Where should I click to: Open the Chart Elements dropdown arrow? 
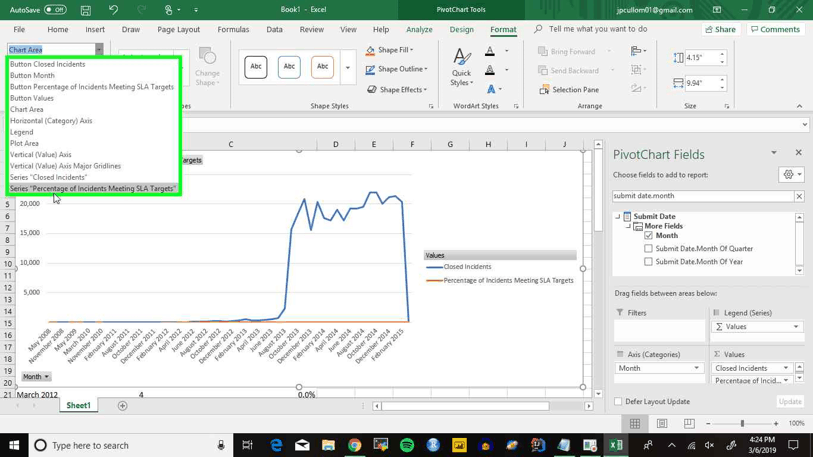(x=99, y=49)
